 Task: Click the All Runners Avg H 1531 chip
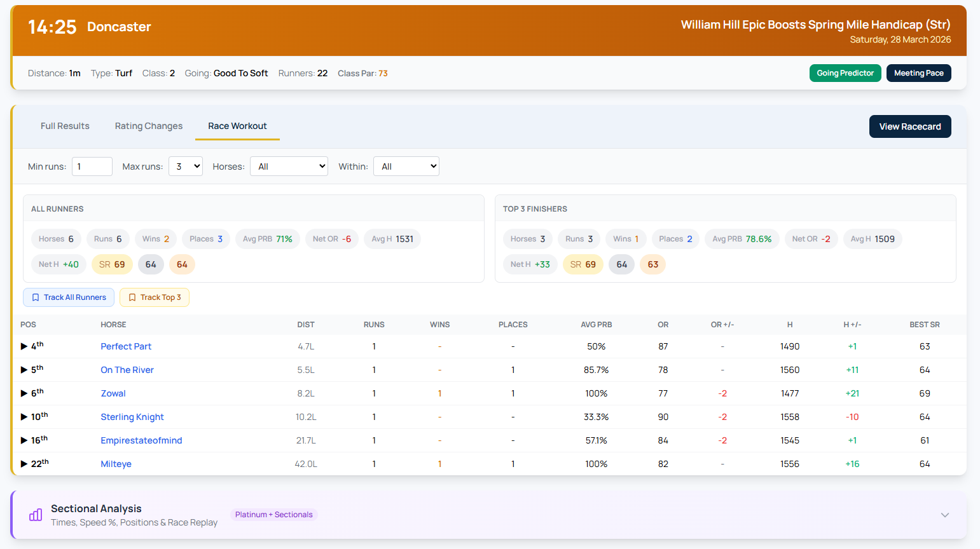click(392, 239)
